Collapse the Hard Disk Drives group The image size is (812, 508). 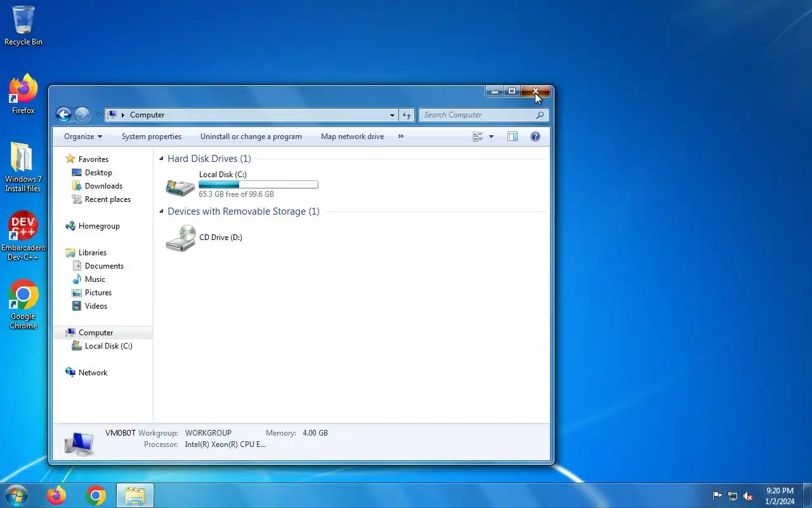pos(161,159)
